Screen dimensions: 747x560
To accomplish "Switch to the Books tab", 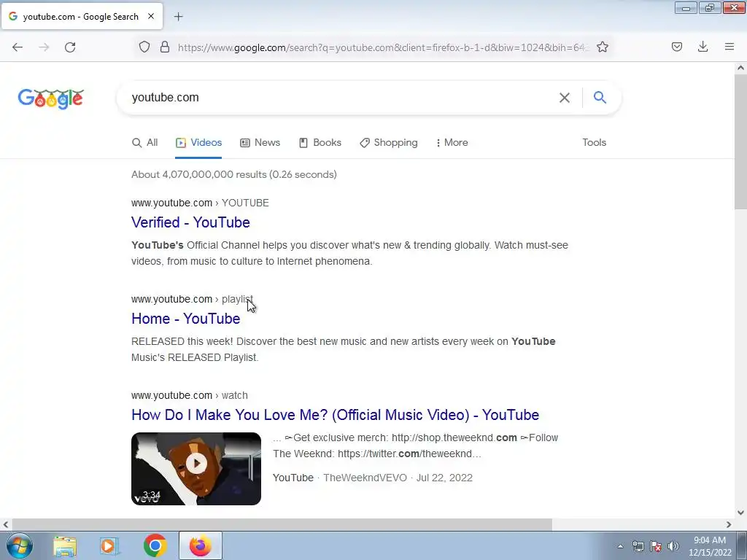I will (320, 142).
